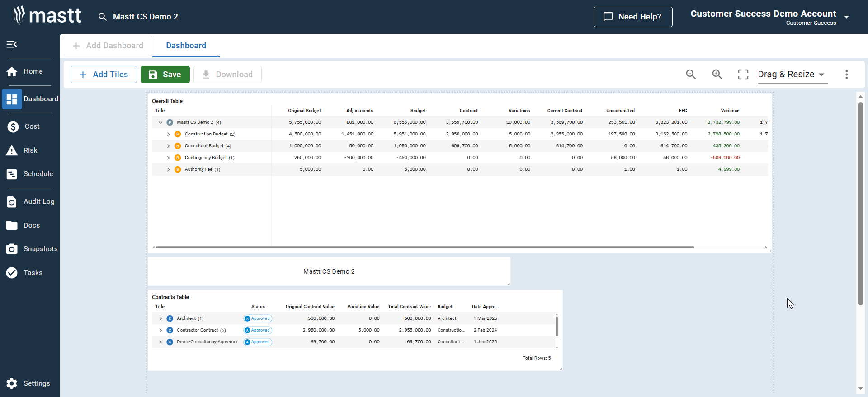
Task: Open the Cost module
Action: [x=30, y=126]
